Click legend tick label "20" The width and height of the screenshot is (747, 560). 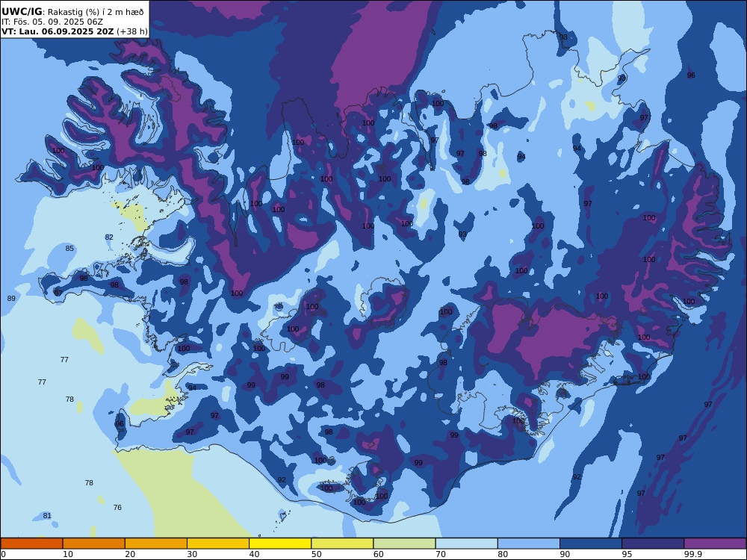click(x=130, y=554)
